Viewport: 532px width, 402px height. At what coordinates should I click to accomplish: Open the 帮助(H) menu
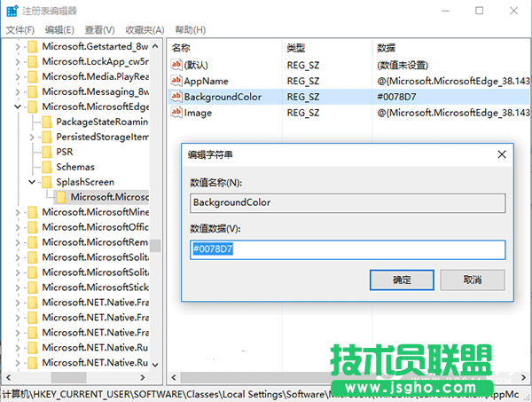(190, 30)
